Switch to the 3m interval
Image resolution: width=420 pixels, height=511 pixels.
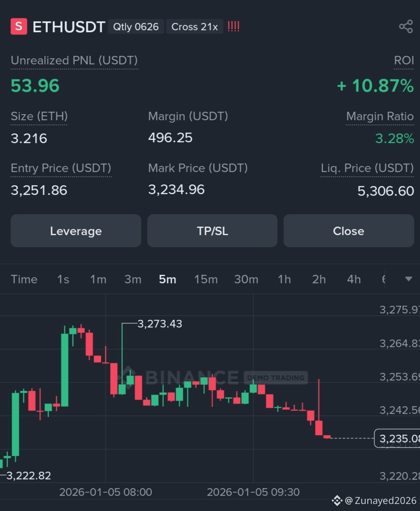point(133,279)
